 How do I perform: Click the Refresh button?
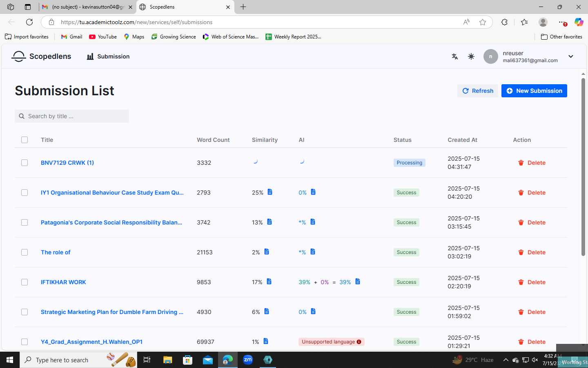click(x=478, y=91)
